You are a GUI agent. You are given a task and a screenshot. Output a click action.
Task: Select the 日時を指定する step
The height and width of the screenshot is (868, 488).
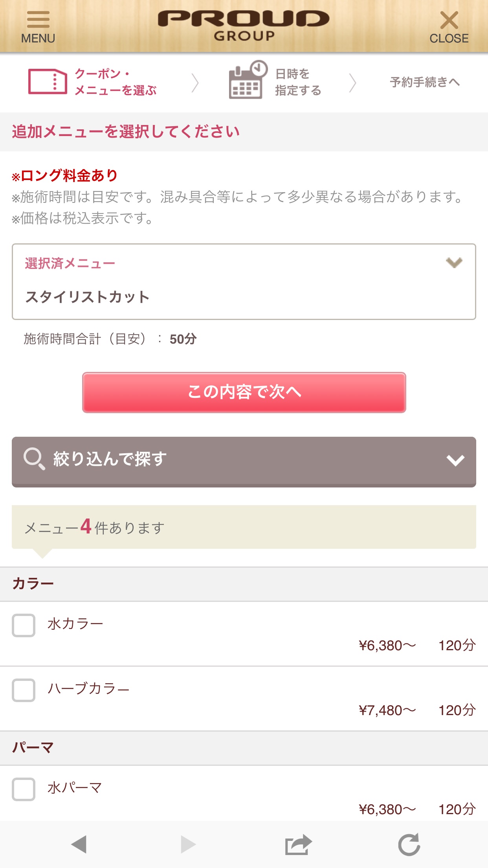click(298, 82)
